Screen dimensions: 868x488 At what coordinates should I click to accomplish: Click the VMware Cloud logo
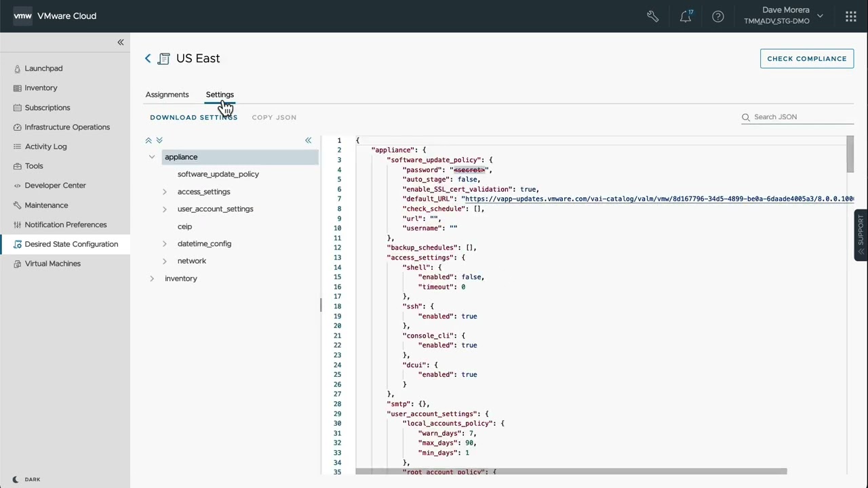(22, 16)
